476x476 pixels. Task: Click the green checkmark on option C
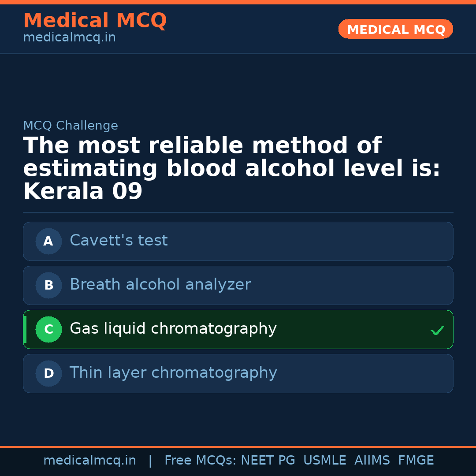pyautogui.click(x=437, y=330)
